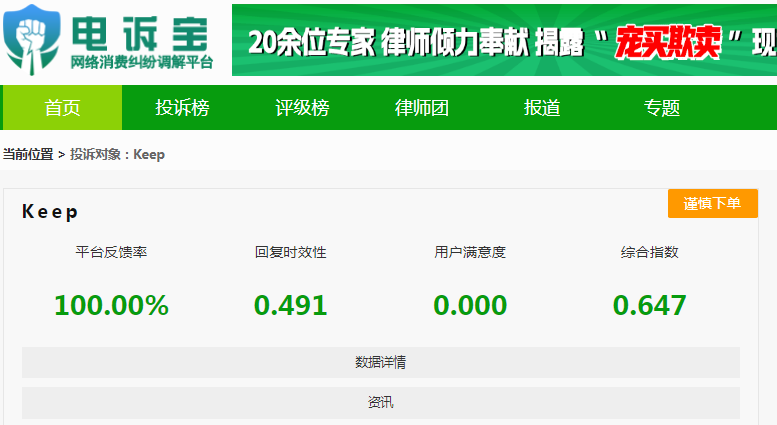Open the green expert lawyers banner ad
This screenshot has height=425, width=777.
[504, 40]
